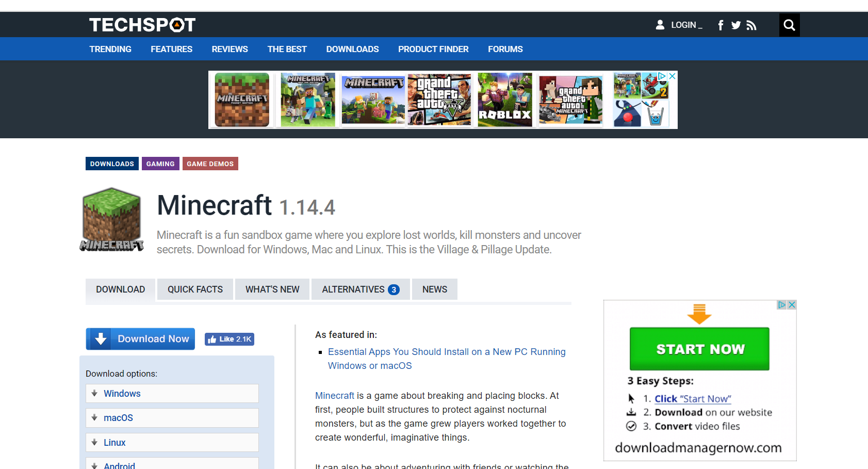Open the Grand Theft Auto V ad thumbnail
Image resolution: width=868 pixels, height=469 pixels.
coord(439,100)
